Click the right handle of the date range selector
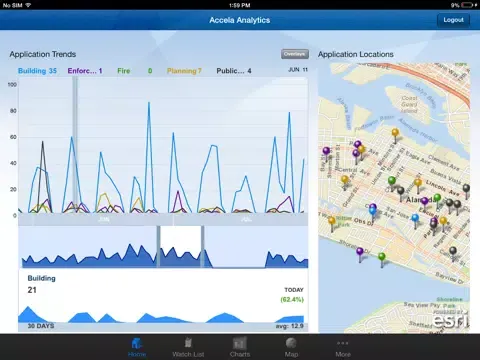The height and width of the screenshot is (360, 480). 202,247
